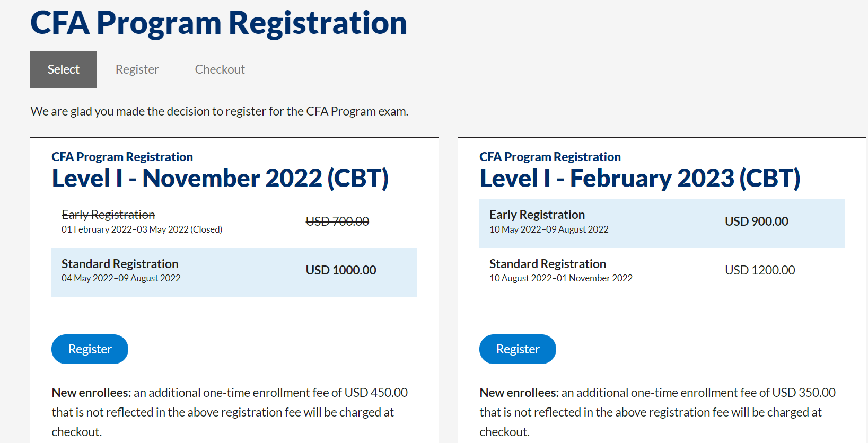Register for Level I November 2022 exam

pyautogui.click(x=90, y=349)
